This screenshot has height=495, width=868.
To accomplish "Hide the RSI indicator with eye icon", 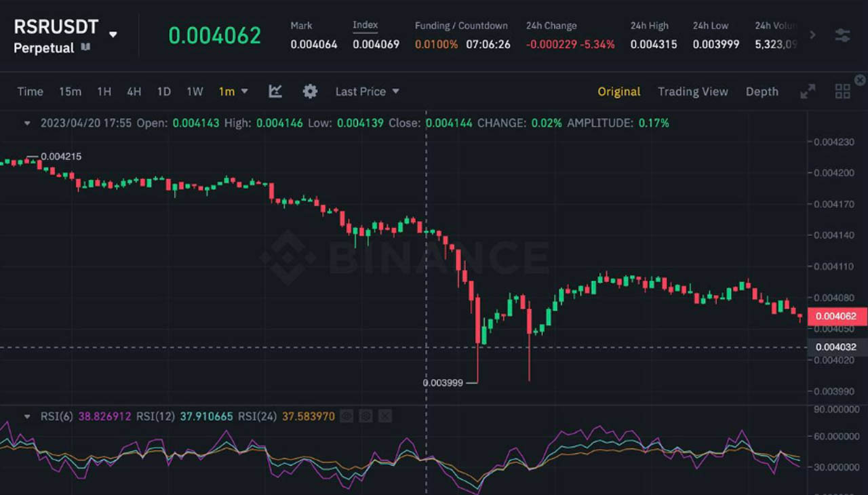I will (347, 416).
